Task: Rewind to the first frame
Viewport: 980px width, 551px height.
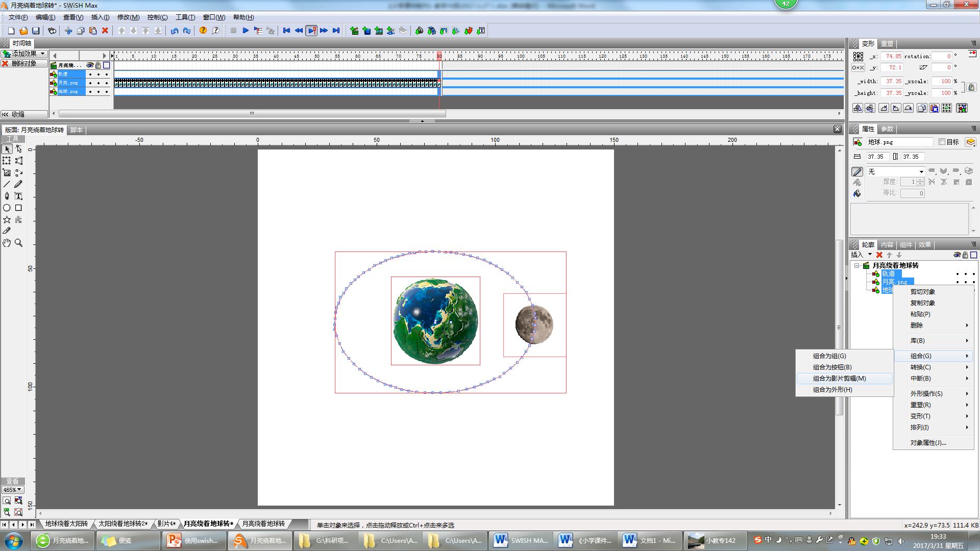Action: [x=286, y=31]
